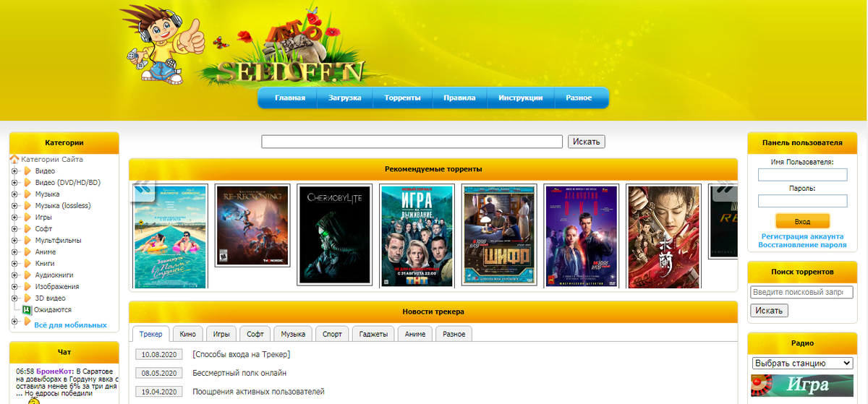The width and height of the screenshot is (868, 404).
Task: Switch to the Игры news tab
Action: coord(221,334)
